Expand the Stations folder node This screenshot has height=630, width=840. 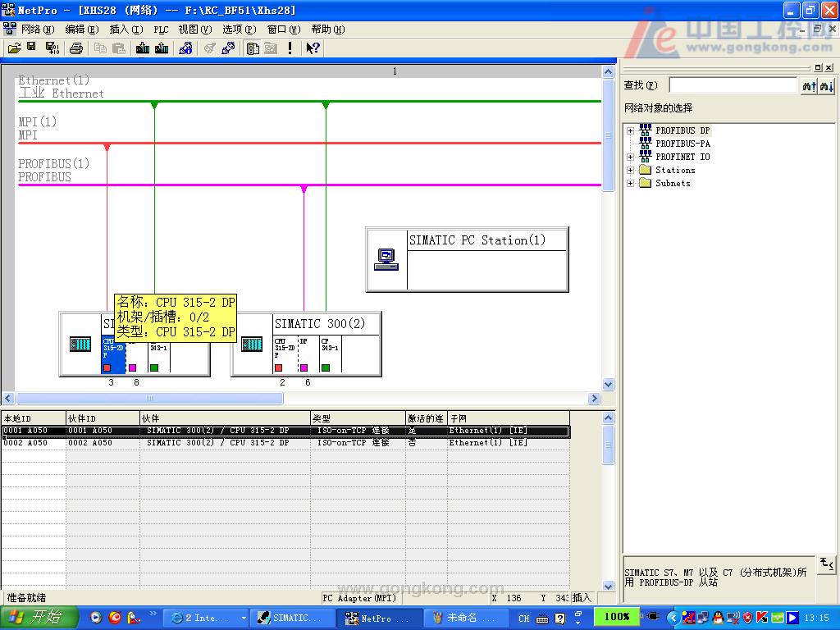tap(631, 171)
